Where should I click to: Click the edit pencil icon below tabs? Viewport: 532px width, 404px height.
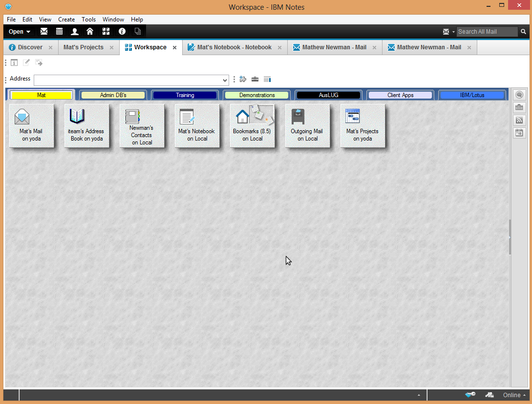pyautogui.click(x=26, y=63)
